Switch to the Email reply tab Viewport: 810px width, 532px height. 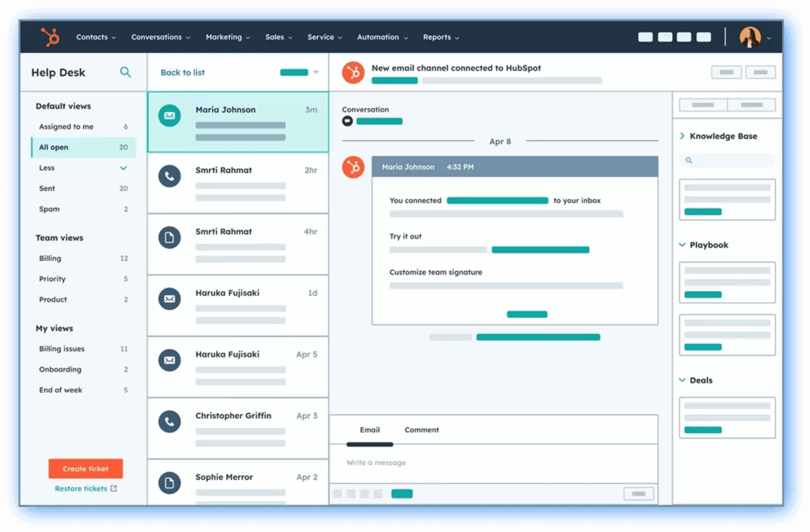click(370, 430)
